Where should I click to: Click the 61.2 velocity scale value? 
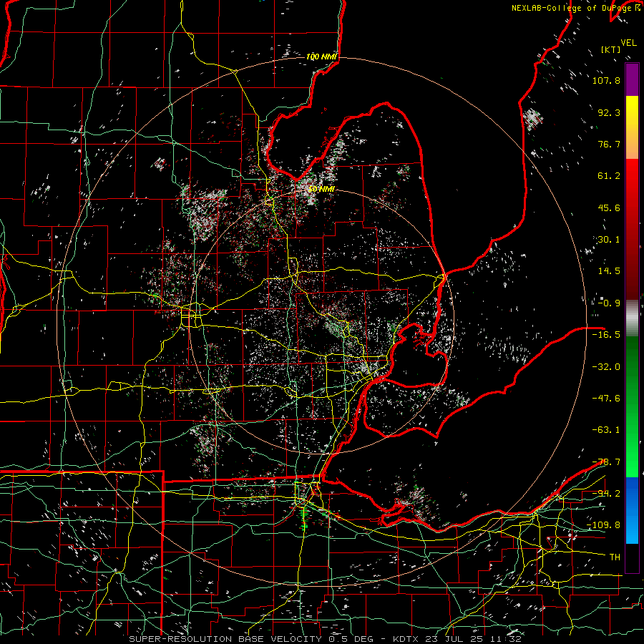click(x=609, y=176)
